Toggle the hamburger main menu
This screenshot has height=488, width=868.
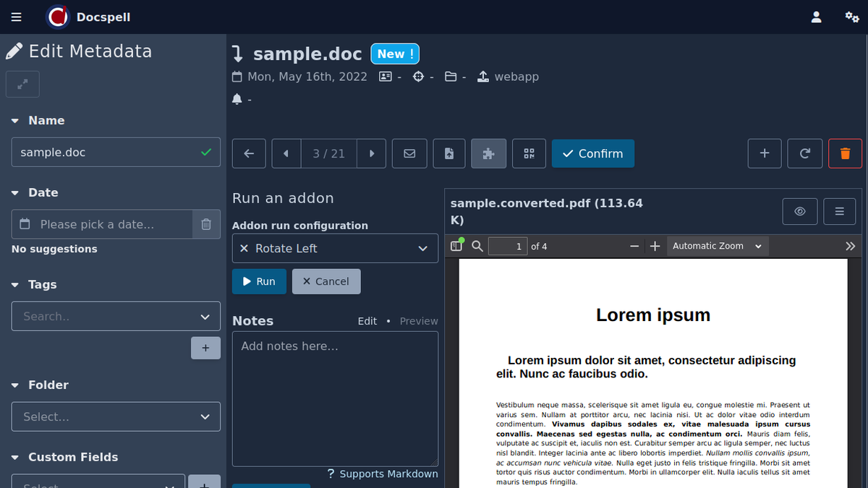click(17, 17)
